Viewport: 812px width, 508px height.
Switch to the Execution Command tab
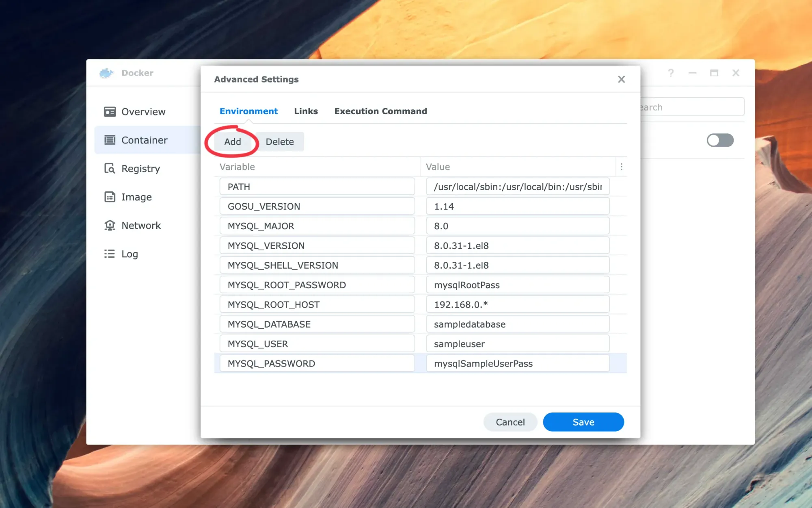(x=380, y=111)
